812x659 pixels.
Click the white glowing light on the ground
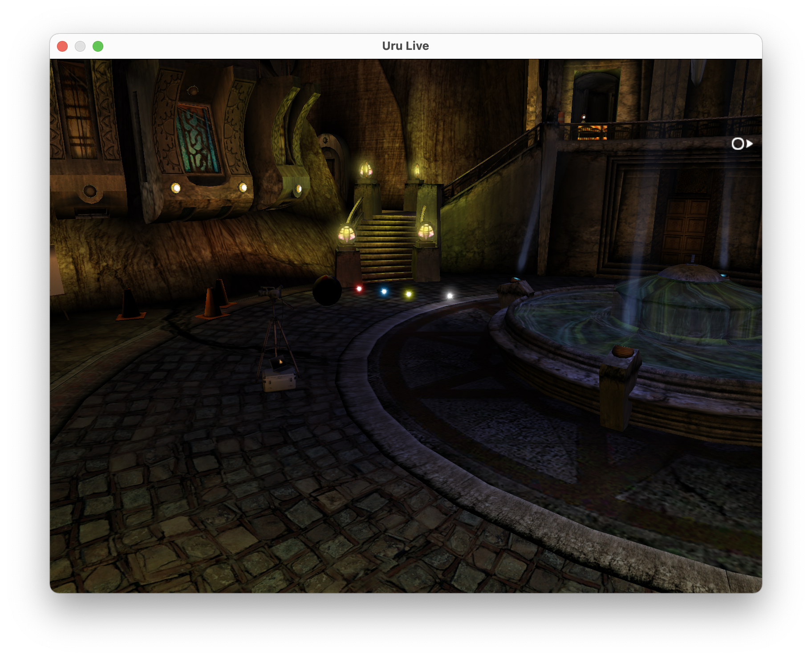tap(450, 296)
